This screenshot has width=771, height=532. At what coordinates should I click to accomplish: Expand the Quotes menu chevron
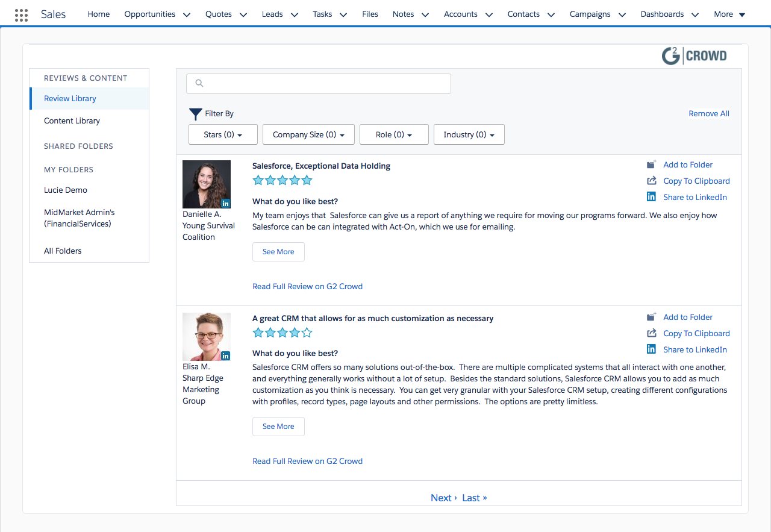[x=243, y=14]
